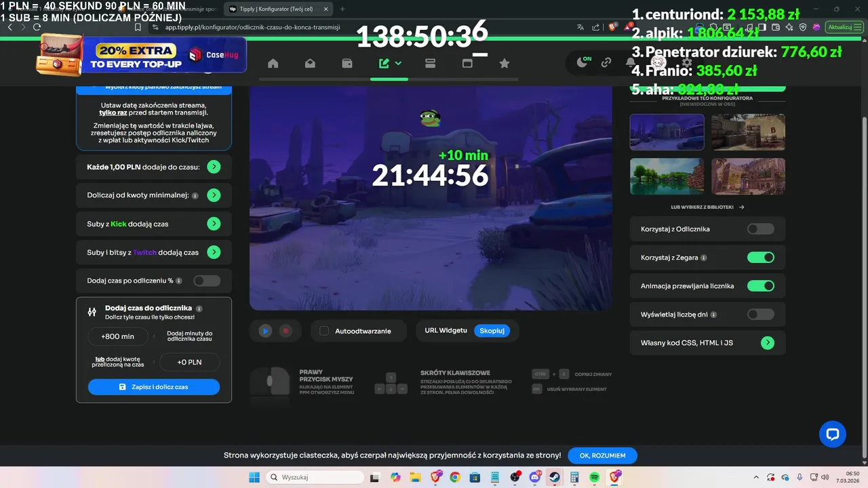Click the Brave shield icon in address bar
The width and height of the screenshot is (868, 488).
tap(612, 27)
